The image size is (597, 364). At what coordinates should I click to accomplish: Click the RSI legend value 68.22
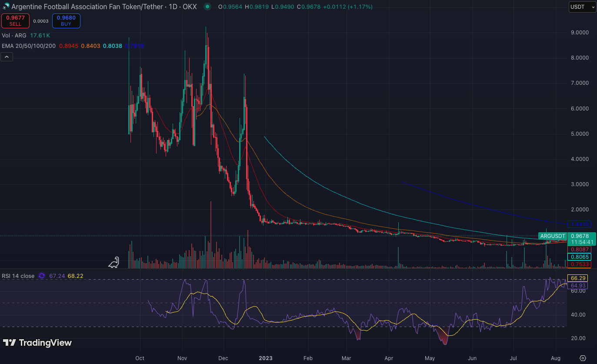coord(75,276)
